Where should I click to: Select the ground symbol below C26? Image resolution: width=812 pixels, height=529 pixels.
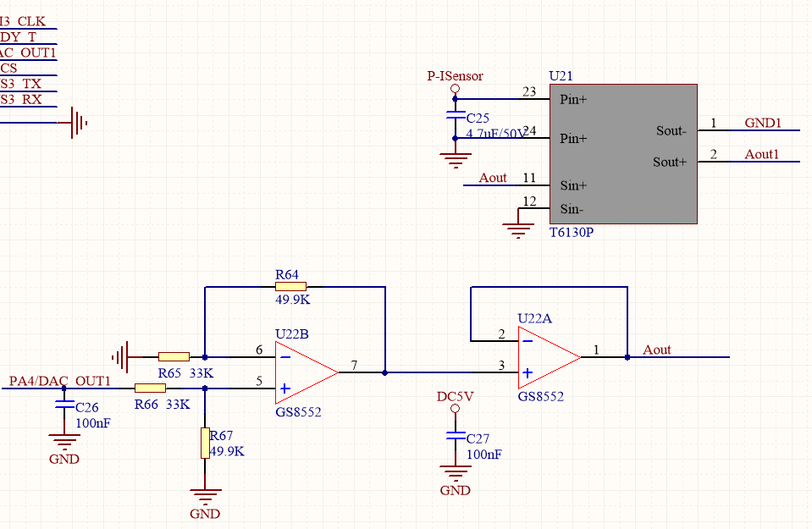point(64,442)
